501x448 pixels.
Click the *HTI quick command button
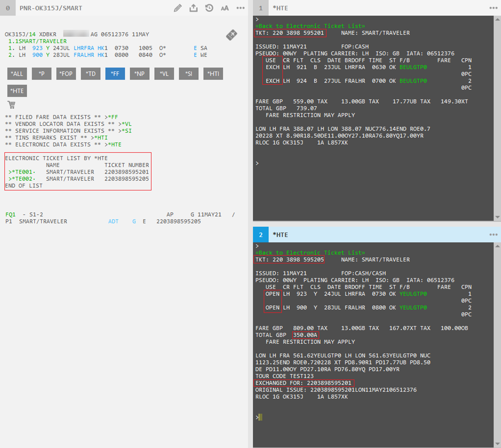pos(213,74)
